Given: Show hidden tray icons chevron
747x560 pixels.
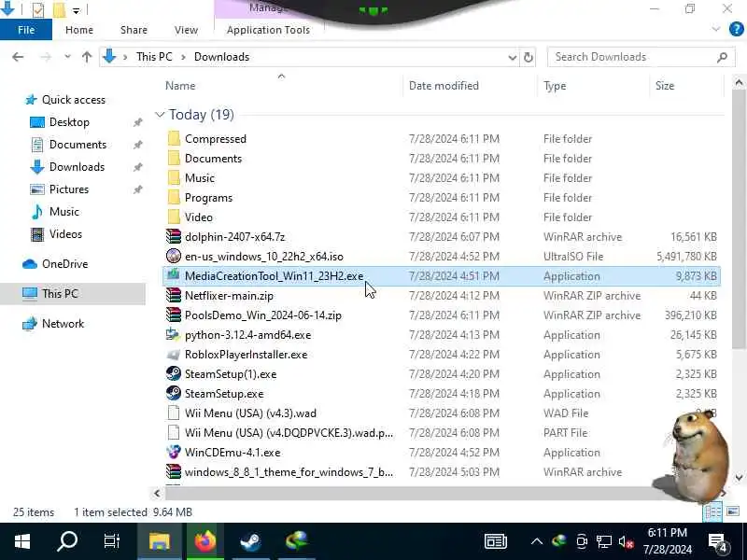Looking at the screenshot, I should pos(536,542).
